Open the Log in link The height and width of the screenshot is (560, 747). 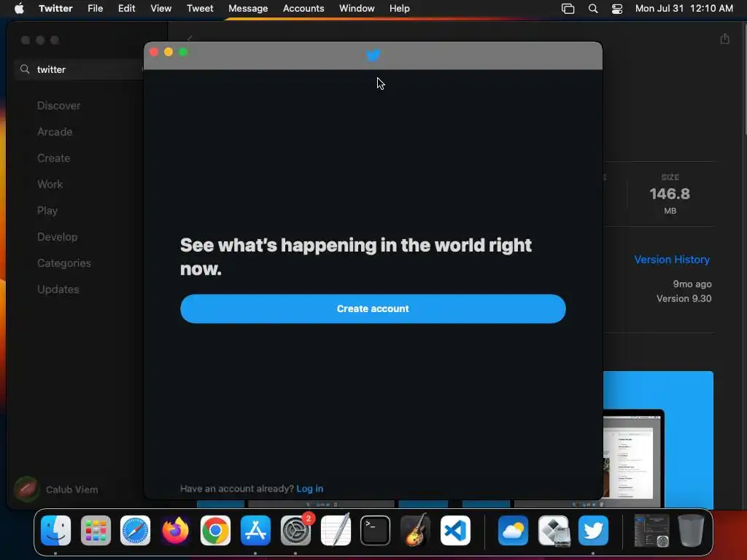tap(309, 489)
